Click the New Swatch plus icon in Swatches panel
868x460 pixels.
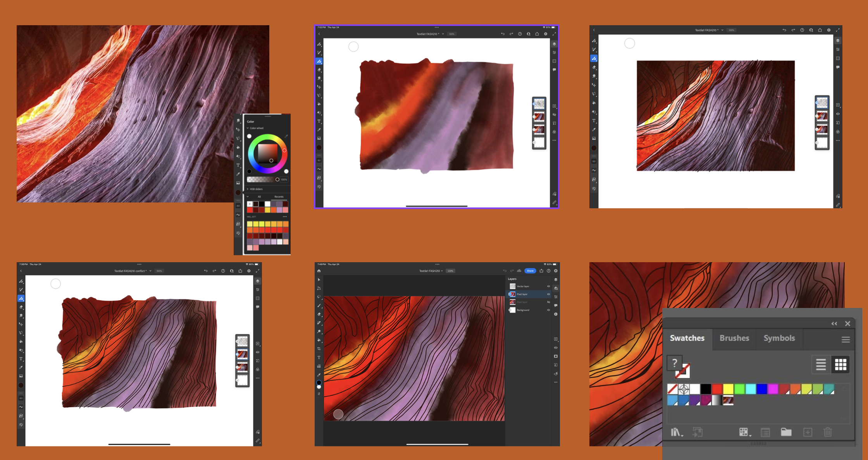[x=808, y=432]
